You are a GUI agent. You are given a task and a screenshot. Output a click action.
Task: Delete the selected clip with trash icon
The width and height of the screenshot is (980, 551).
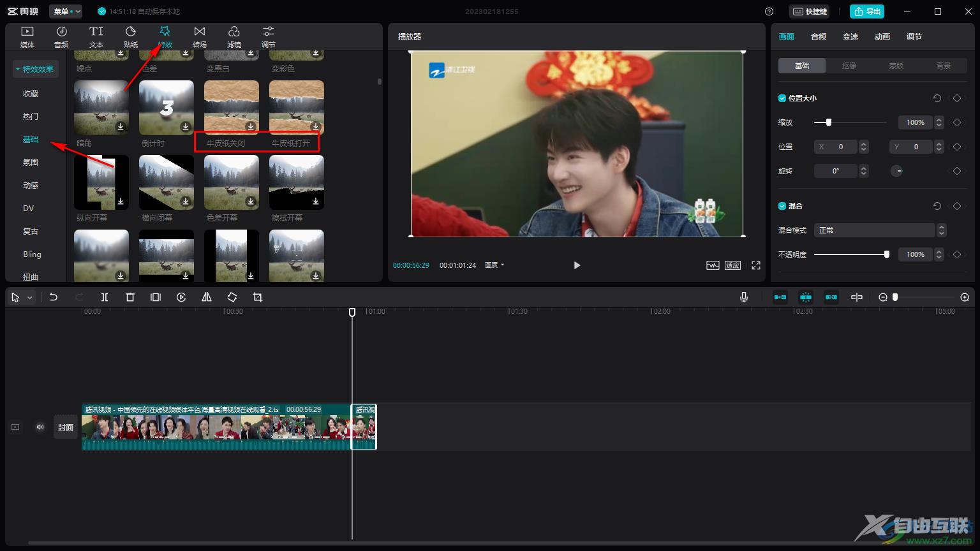[x=130, y=297]
